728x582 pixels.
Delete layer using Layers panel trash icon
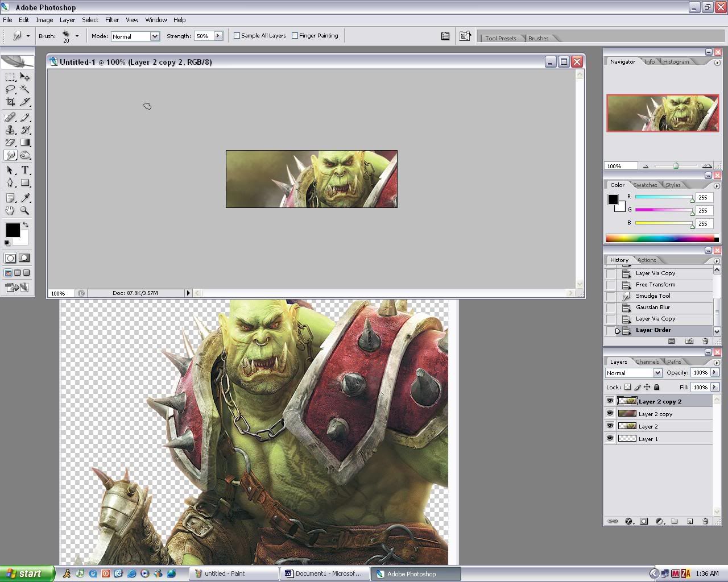705,521
